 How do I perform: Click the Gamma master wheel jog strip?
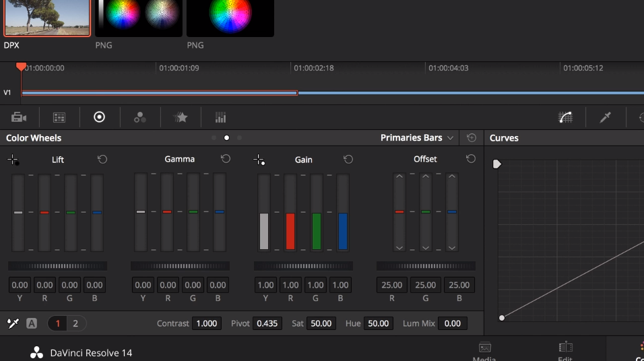[180, 266]
